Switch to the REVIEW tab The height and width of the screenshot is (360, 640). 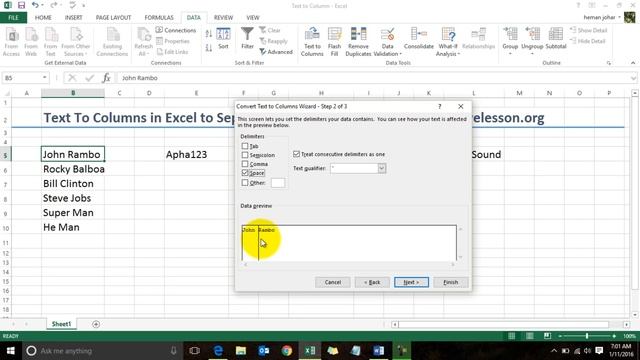point(223,18)
